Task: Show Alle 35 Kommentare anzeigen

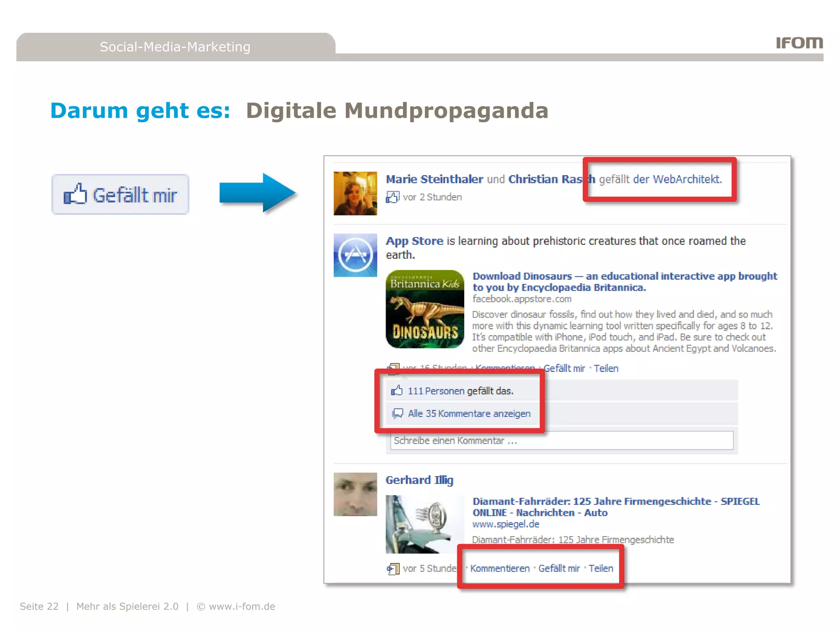Action: click(469, 413)
